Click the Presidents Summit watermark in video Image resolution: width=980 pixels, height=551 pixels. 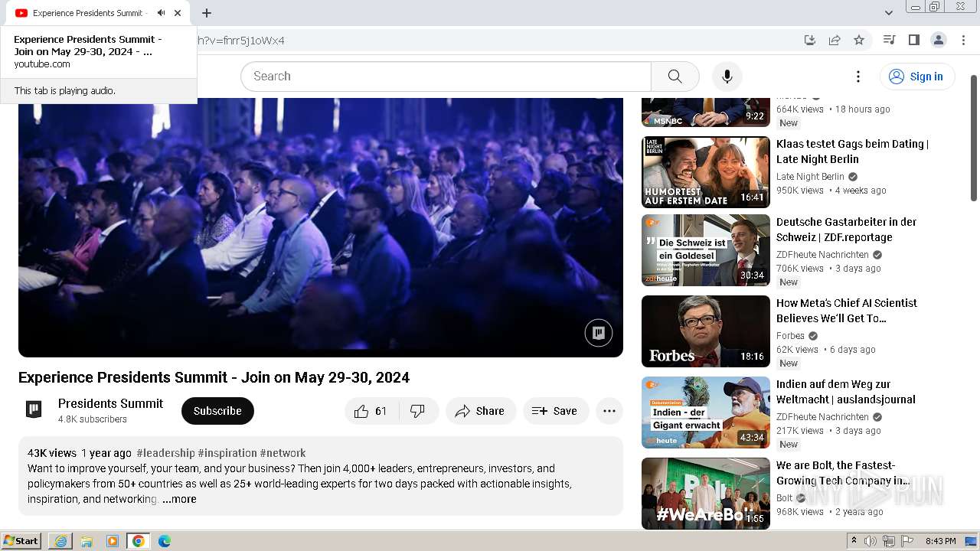[x=599, y=333]
